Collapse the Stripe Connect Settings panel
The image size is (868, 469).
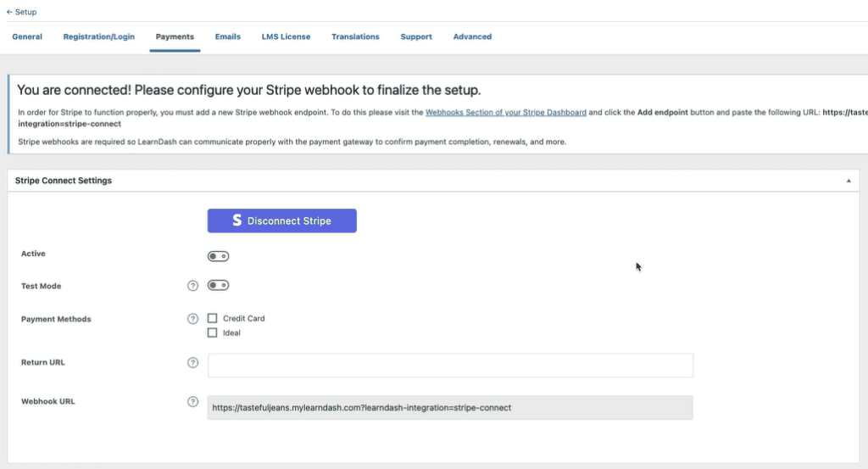(x=848, y=181)
